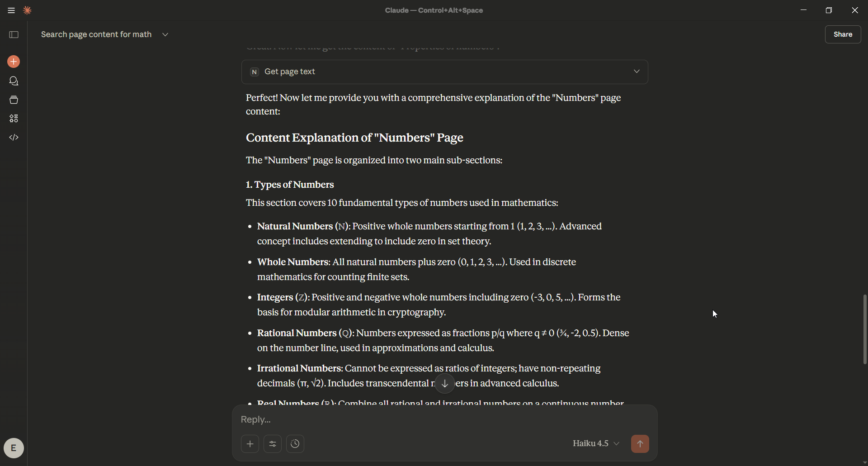Click the Claude starburst logo

pos(28,10)
